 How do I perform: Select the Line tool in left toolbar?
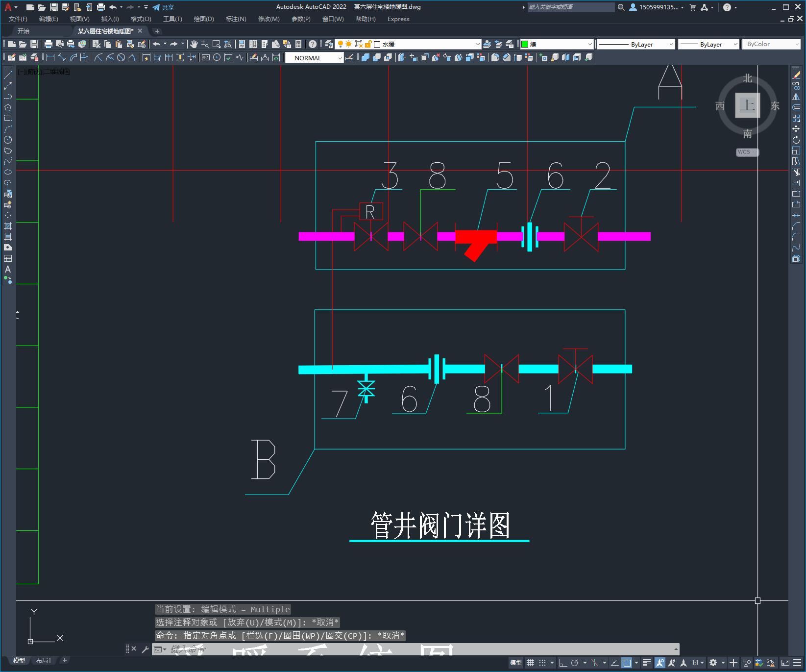point(8,75)
